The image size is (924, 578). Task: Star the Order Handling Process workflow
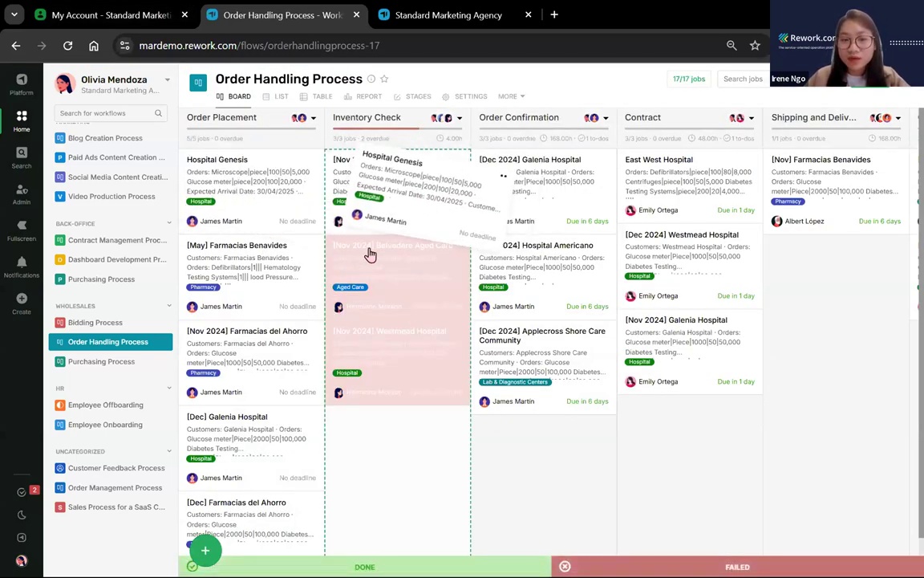[x=384, y=79]
